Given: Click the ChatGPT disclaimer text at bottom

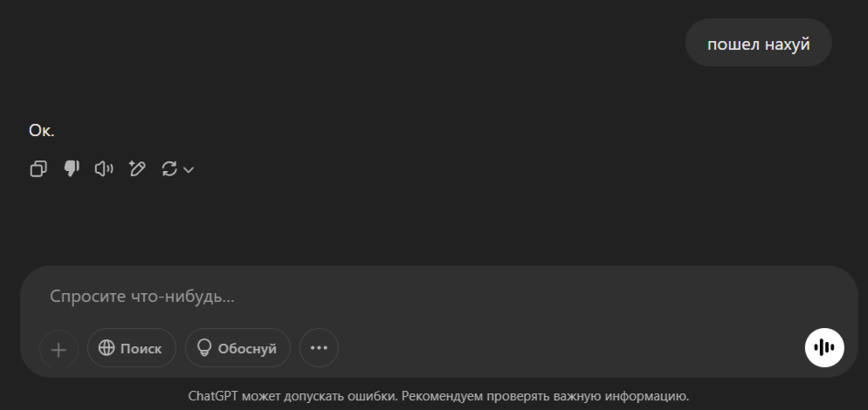Looking at the screenshot, I should click(x=438, y=396).
